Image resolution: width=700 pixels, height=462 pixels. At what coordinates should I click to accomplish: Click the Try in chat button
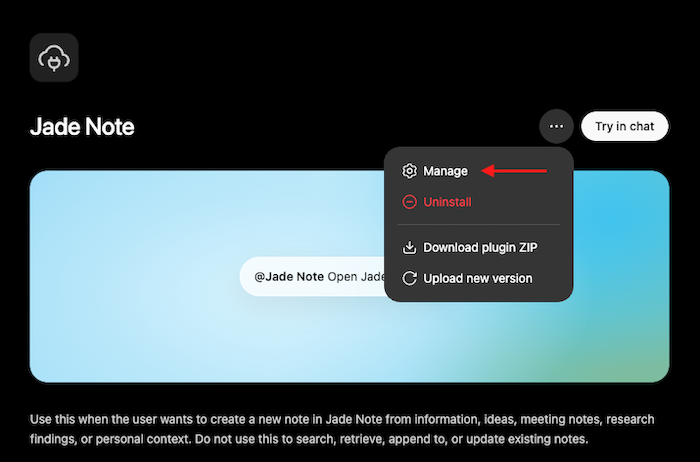click(x=625, y=126)
